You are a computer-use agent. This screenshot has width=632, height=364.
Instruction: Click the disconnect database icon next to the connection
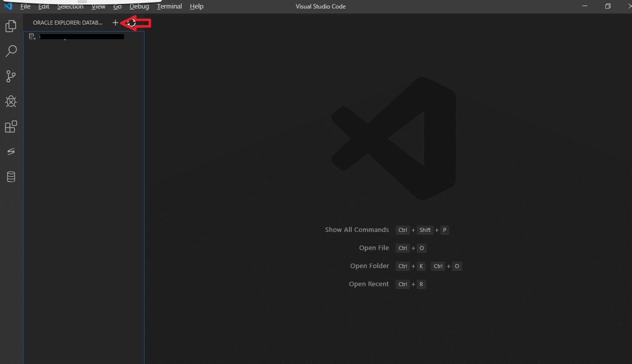pos(32,36)
